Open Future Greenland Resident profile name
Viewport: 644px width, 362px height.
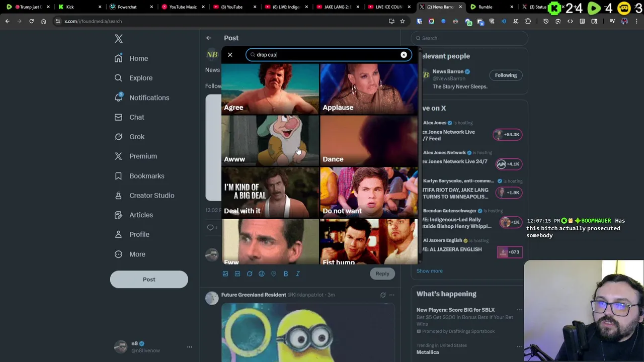point(254,295)
